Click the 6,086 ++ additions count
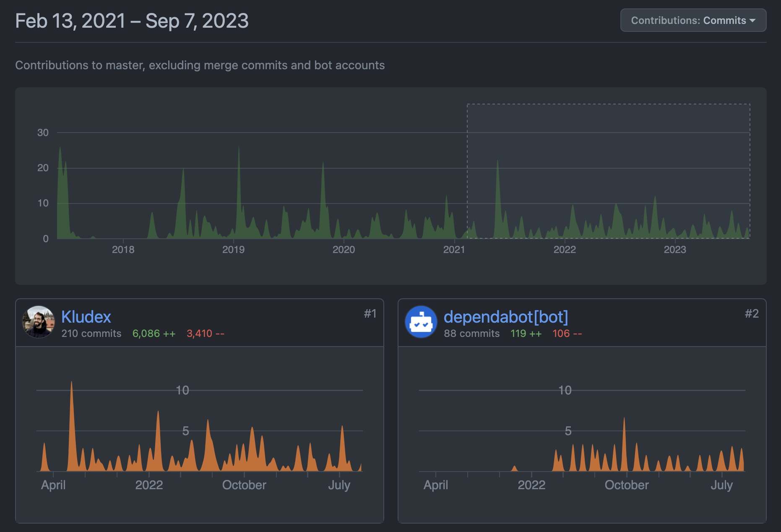The image size is (781, 532). coord(154,334)
